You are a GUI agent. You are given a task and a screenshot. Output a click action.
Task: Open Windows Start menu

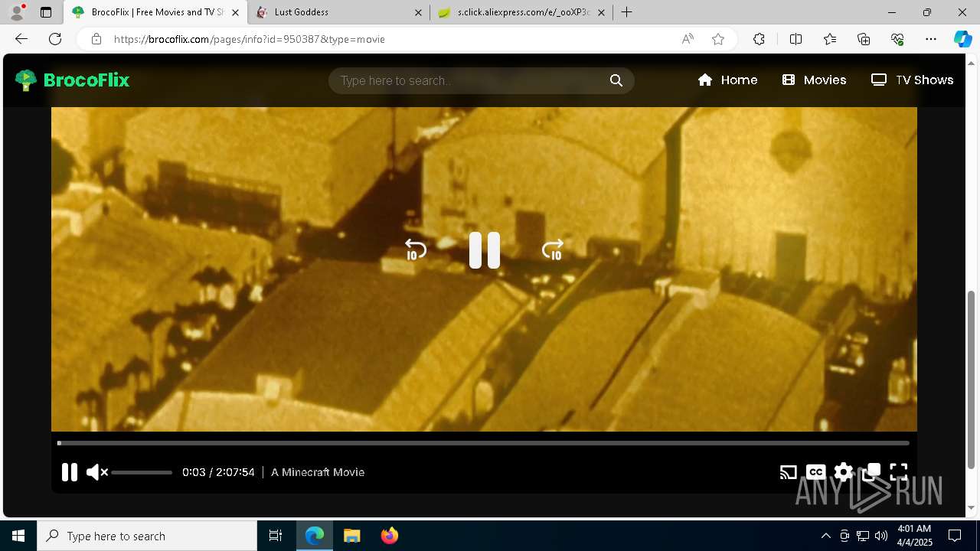(18, 536)
